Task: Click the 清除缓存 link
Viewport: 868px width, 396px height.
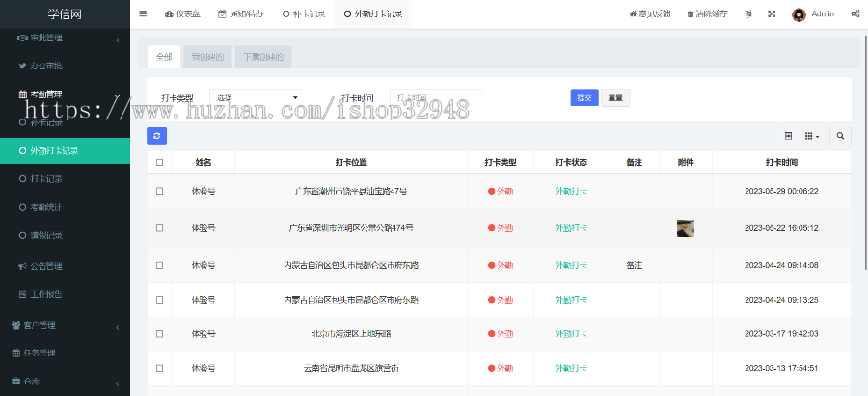Action: pyautogui.click(x=707, y=14)
